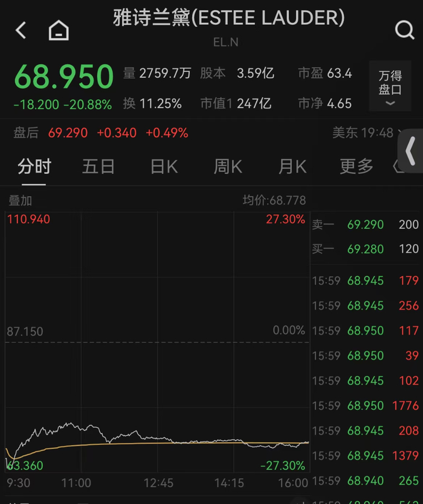Switch to the 周K tab

click(228, 167)
